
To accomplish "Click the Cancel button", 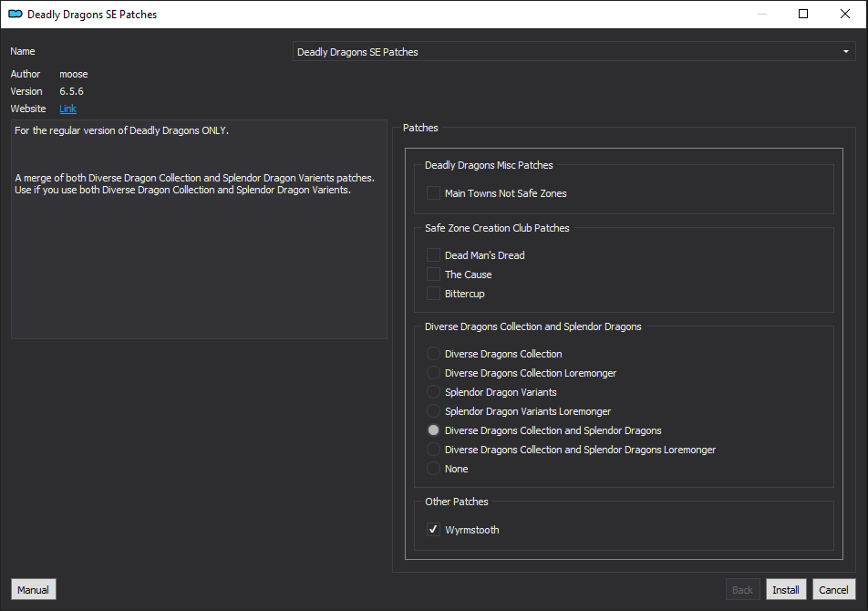I will pyautogui.click(x=833, y=589).
